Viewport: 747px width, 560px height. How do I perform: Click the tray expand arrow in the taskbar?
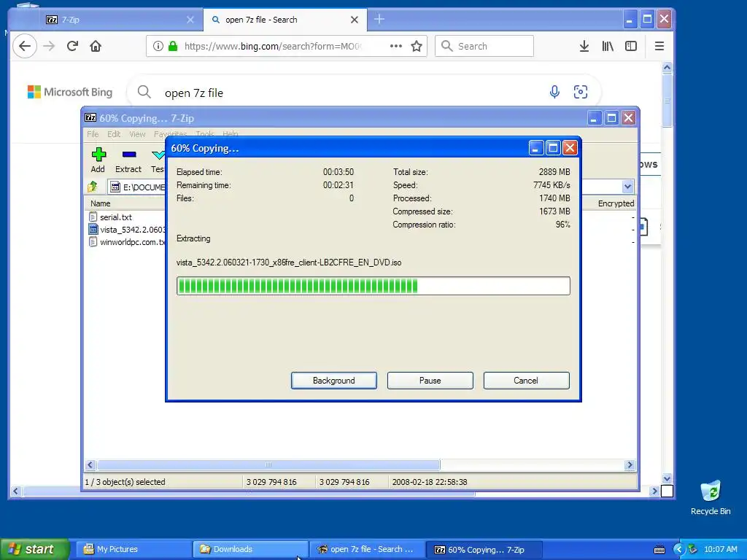[678, 549]
